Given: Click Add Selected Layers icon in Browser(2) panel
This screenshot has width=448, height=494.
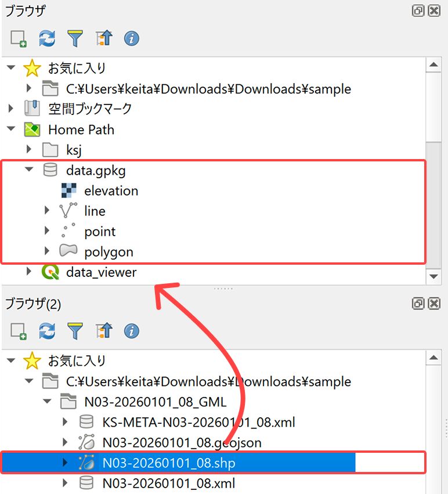Looking at the screenshot, I should point(19,331).
